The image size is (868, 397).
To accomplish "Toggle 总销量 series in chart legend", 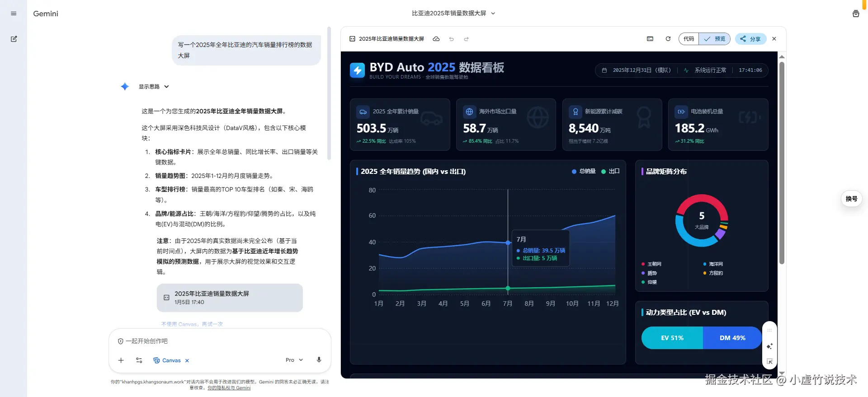I will click(x=584, y=171).
